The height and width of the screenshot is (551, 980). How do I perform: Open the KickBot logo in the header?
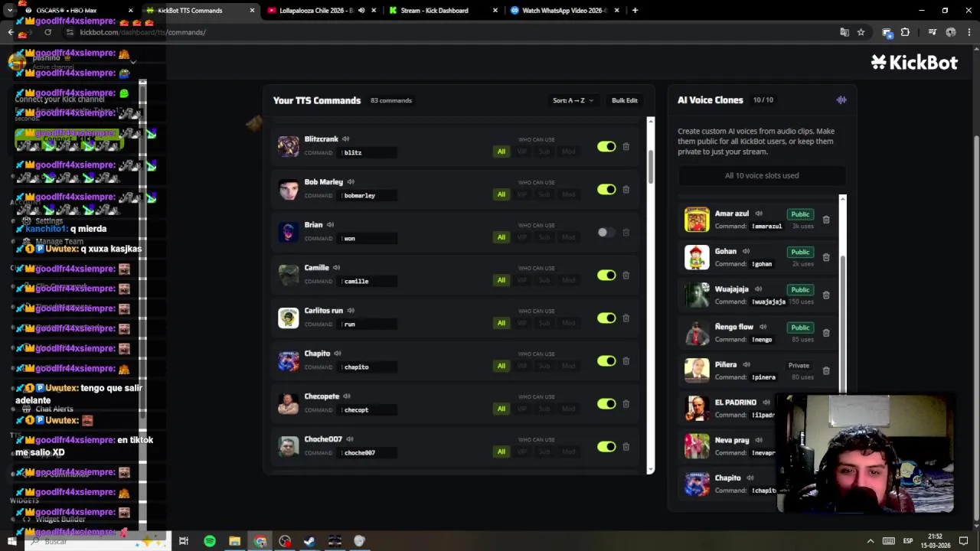914,63
